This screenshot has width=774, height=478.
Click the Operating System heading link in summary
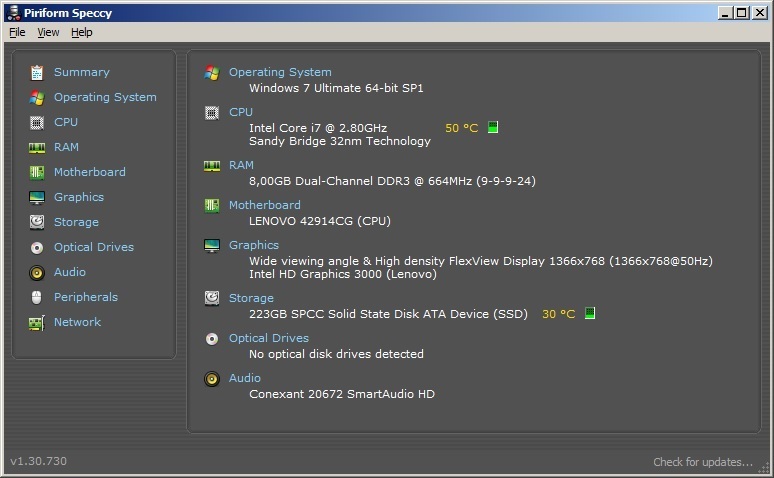pos(280,72)
